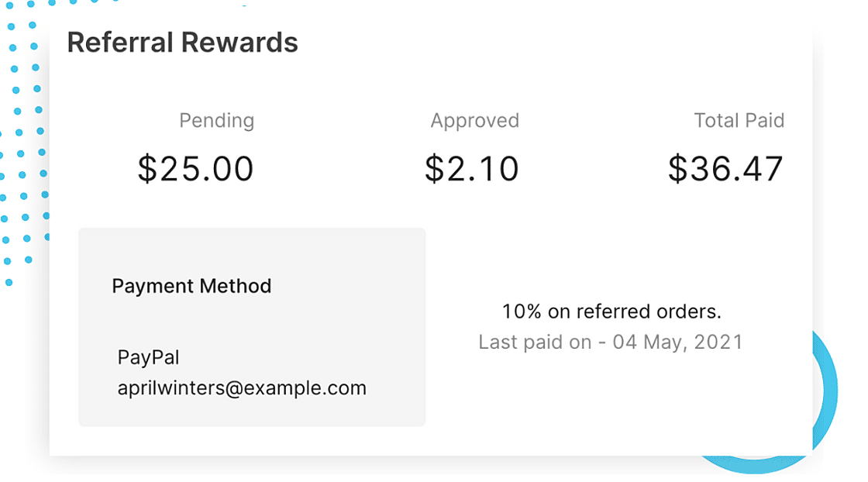
Task: Select the PayPal payment method text
Action: tap(149, 357)
